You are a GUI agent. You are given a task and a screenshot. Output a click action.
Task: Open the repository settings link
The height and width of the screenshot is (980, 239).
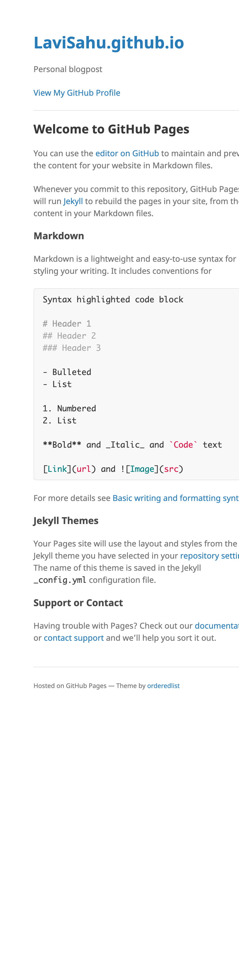(x=209, y=555)
